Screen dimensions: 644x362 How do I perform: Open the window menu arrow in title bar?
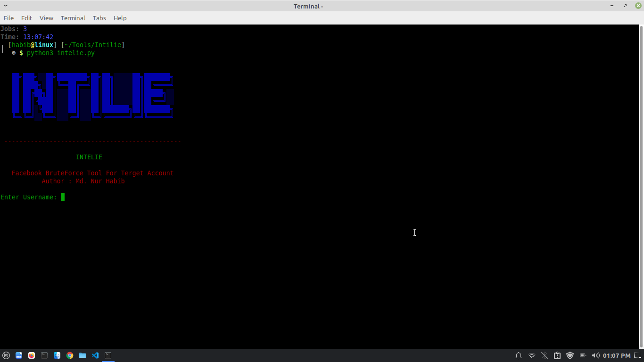pos(6,6)
